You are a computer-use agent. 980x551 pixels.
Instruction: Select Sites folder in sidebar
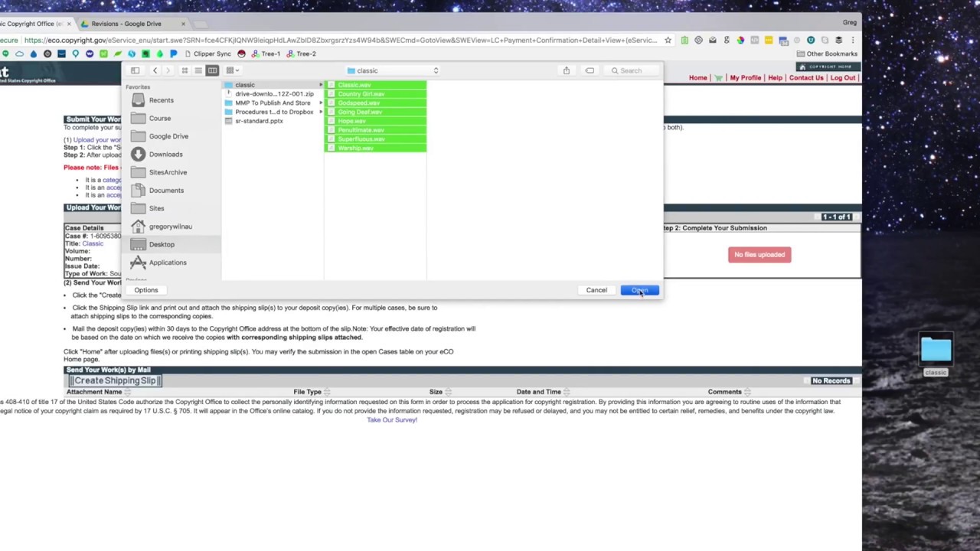pos(156,208)
